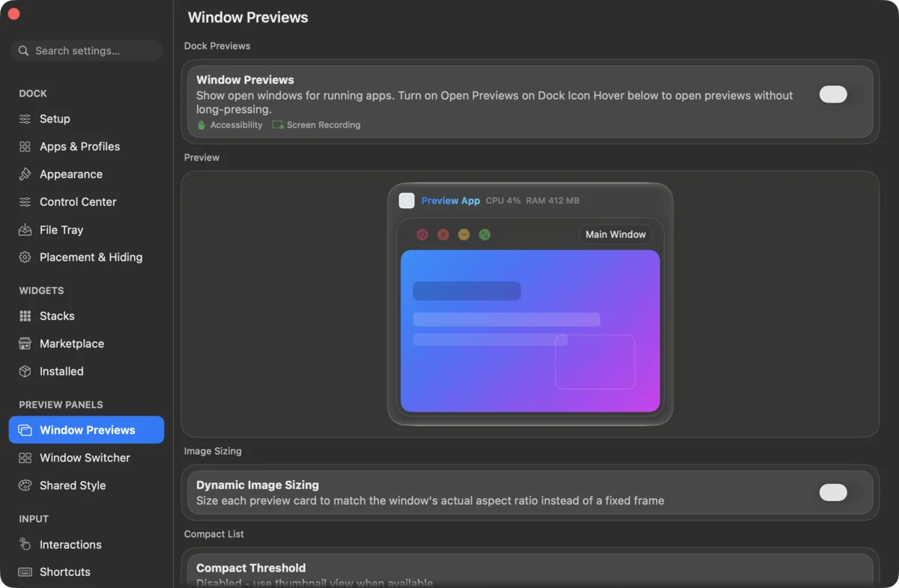Open the Setup settings page
This screenshot has width=899, height=588.
86,119
